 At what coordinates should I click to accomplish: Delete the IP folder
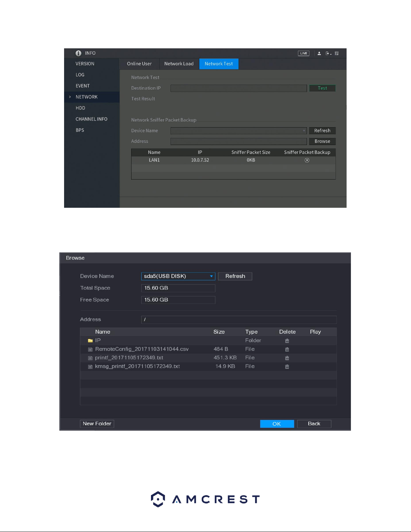[287, 341]
